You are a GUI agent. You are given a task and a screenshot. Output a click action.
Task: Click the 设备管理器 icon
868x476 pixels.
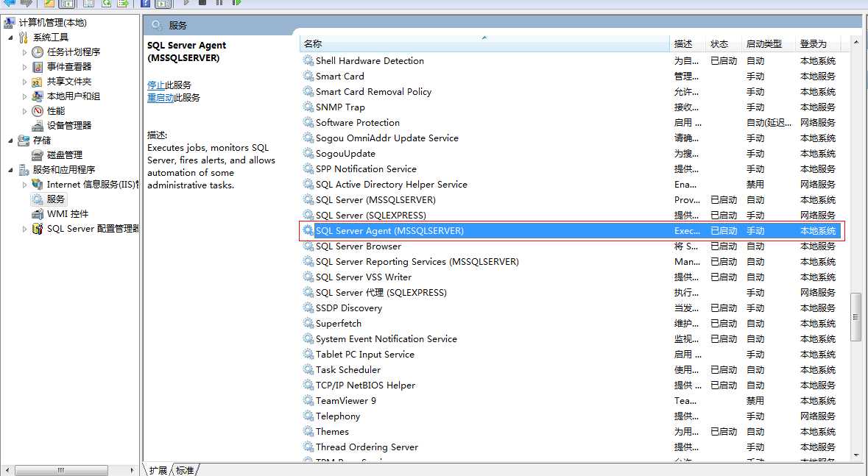click(x=37, y=126)
